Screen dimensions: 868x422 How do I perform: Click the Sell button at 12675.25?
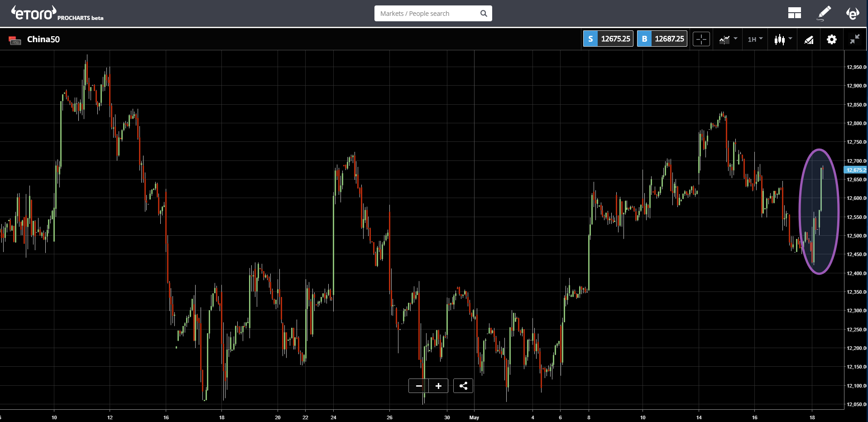(x=608, y=39)
